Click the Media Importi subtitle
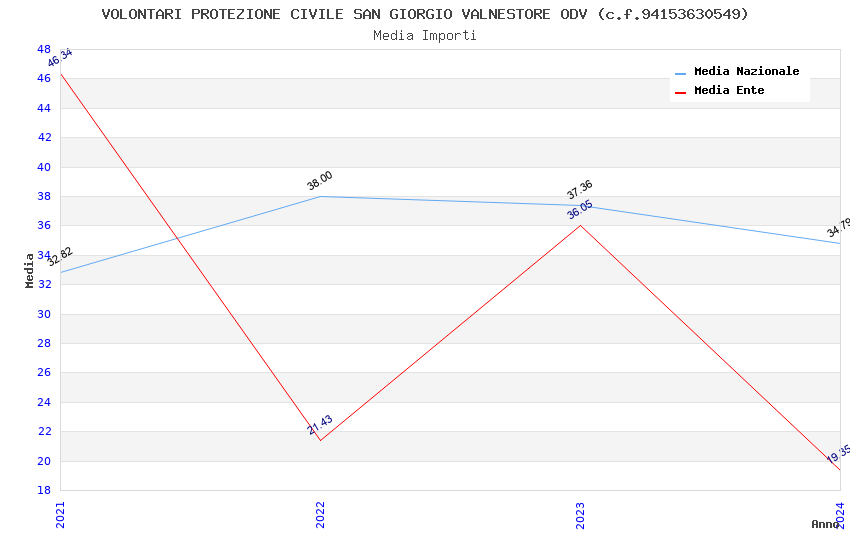Viewport: 850px width, 550px height. click(x=425, y=36)
